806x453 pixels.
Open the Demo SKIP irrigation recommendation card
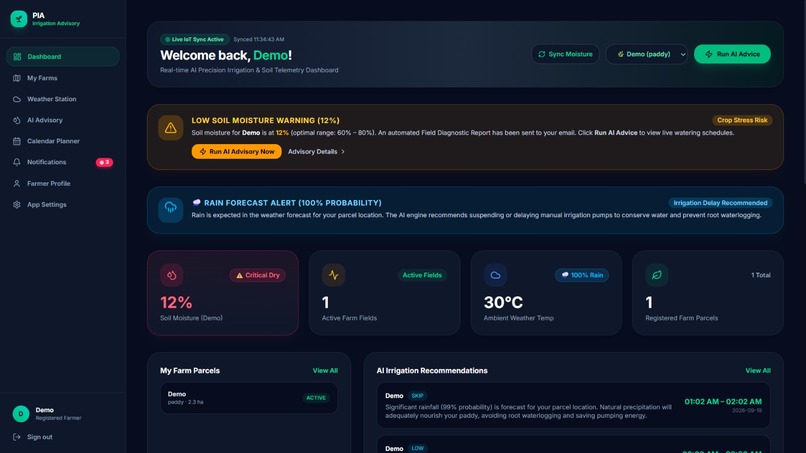pyautogui.click(x=573, y=405)
